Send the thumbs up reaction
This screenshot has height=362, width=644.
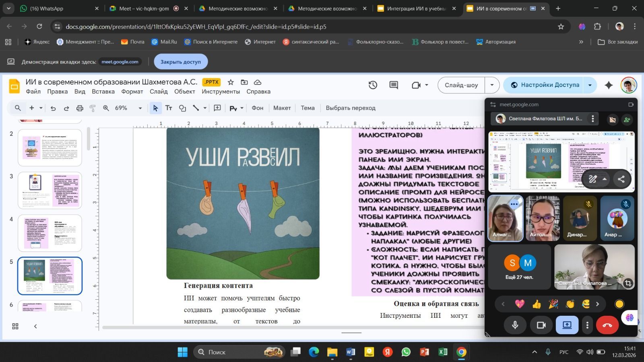pos(537,304)
